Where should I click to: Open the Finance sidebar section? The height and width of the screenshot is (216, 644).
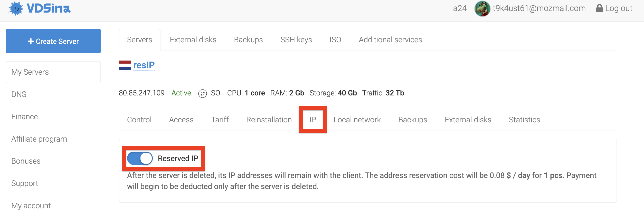[24, 117]
